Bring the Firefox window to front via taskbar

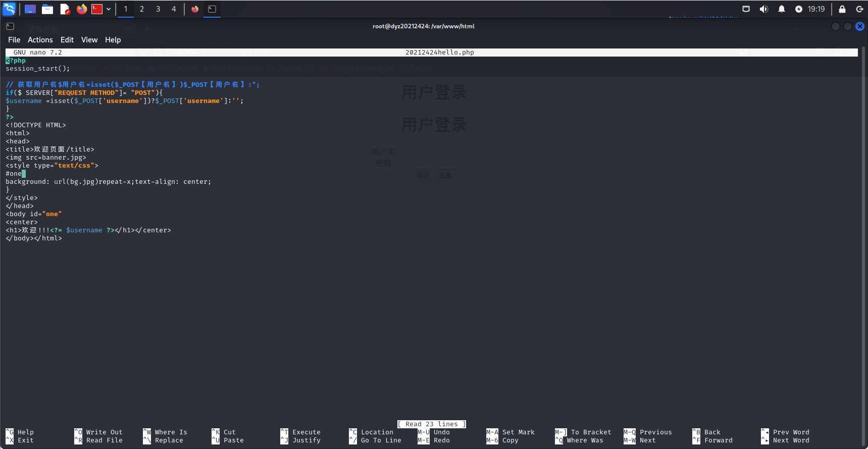point(195,9)
